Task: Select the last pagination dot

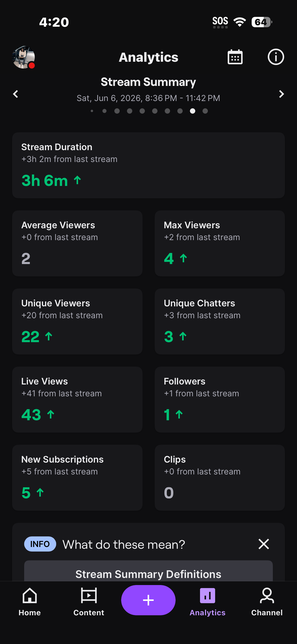Action: [205, 111]
